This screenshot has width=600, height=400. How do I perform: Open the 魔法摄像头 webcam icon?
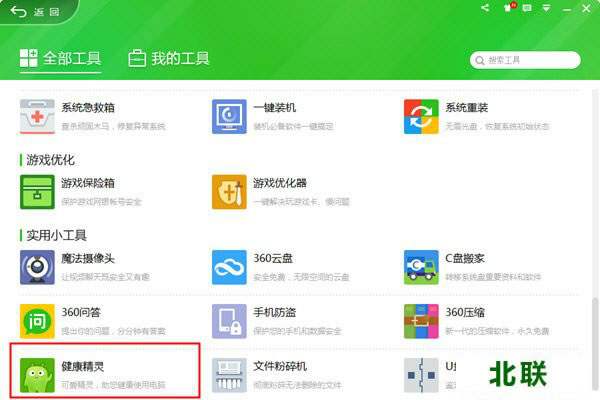coord(38,267)
